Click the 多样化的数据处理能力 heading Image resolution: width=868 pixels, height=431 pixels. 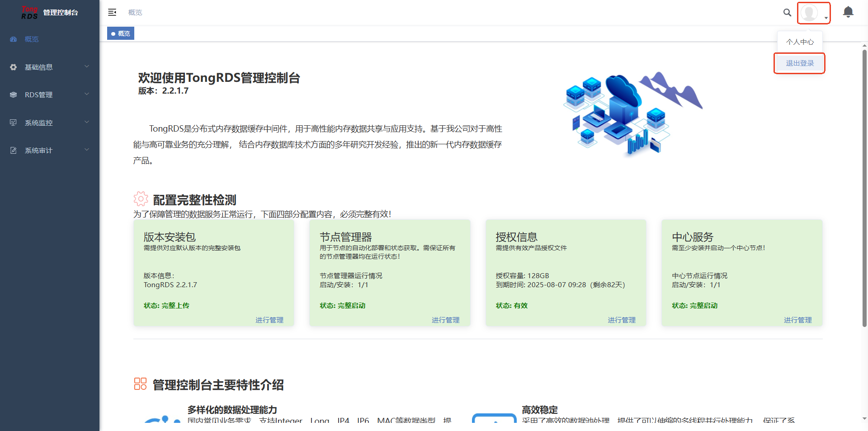(x=232, y=410)
